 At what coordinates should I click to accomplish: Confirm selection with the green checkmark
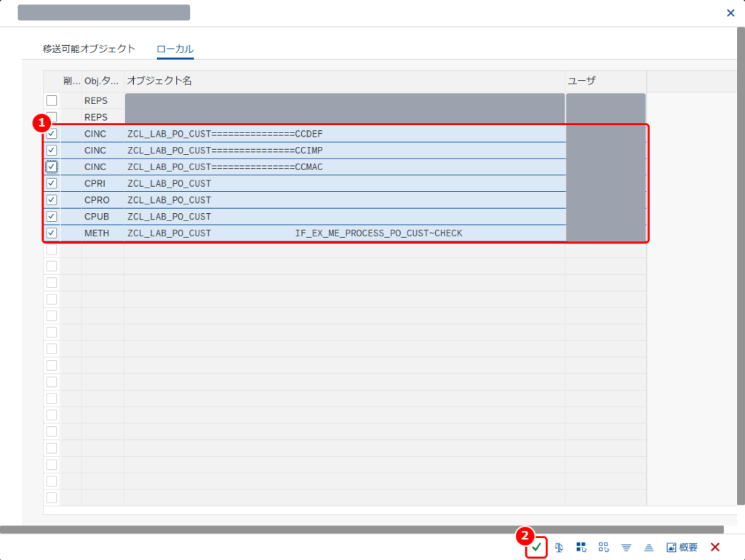(536, 547)
